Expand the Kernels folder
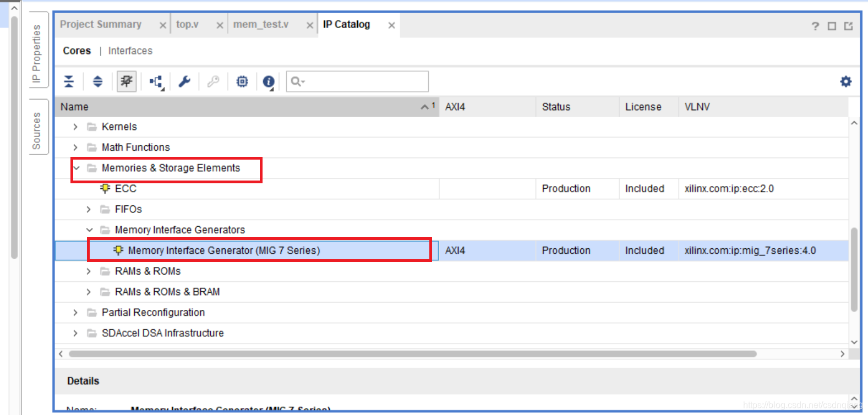Screen dimensions: 868x415 point(75,127)
